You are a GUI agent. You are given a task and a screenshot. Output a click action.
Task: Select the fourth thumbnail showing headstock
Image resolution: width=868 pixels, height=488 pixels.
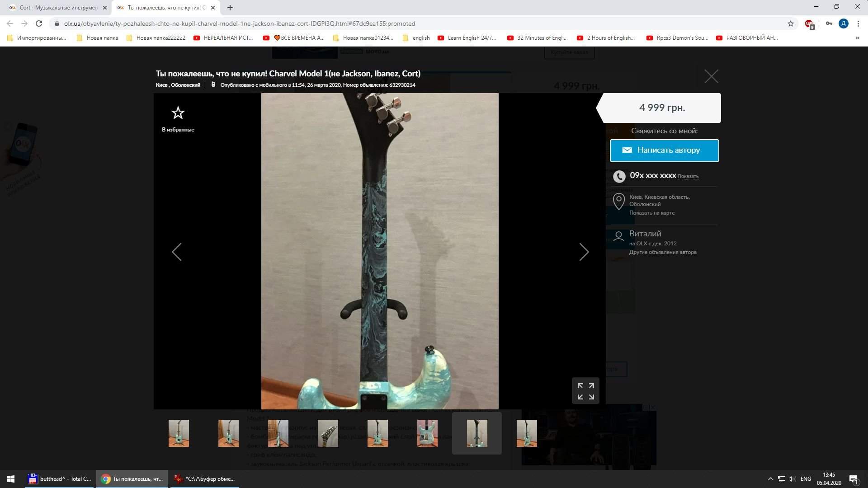328,433
